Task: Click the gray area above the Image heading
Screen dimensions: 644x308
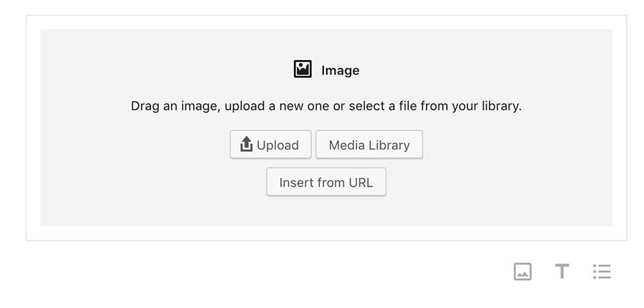Action: coord(326,43)
